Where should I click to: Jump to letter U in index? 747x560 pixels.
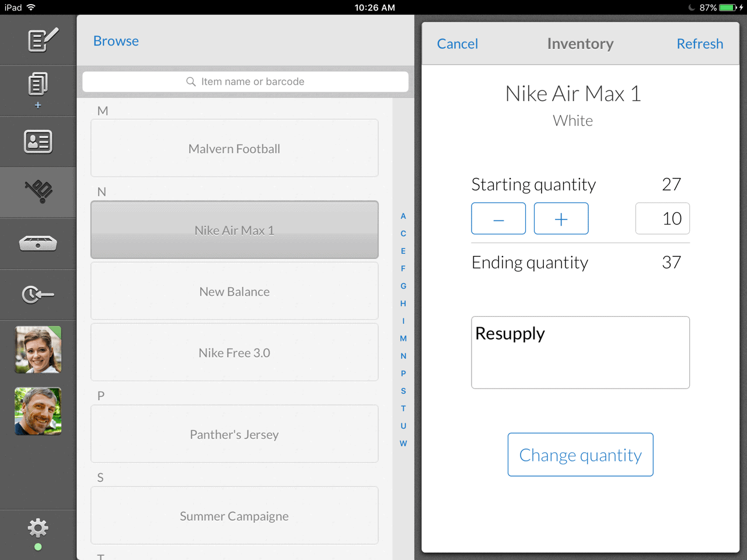[x=403, y=426]
